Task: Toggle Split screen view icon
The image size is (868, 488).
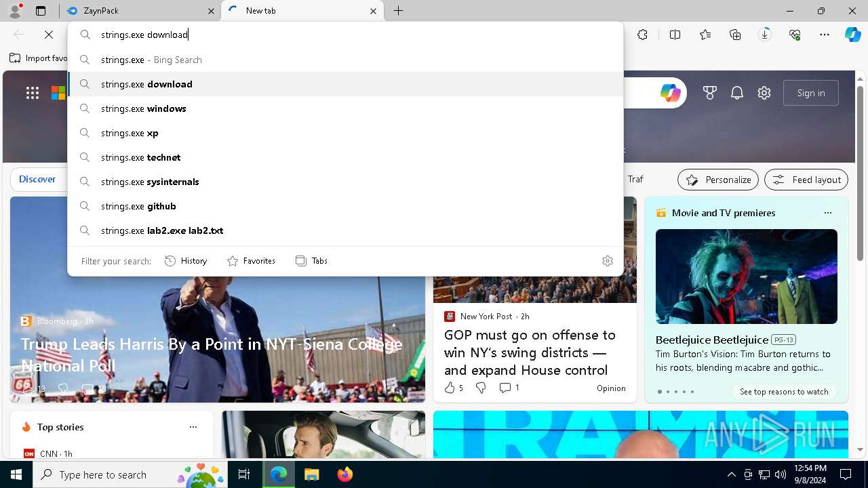Action: tap(675, 35)
